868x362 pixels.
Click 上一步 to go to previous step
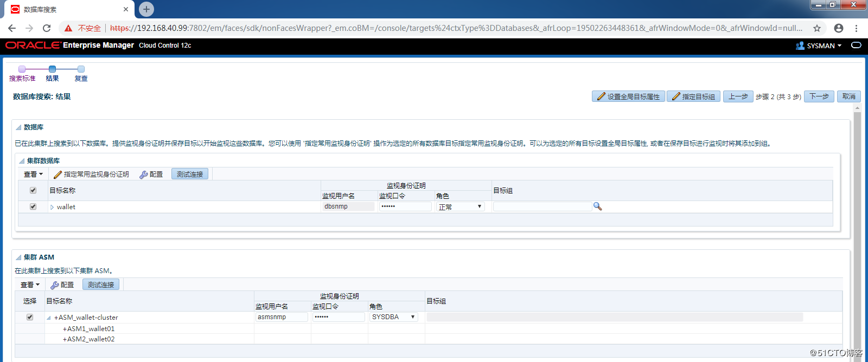[738, 96]
